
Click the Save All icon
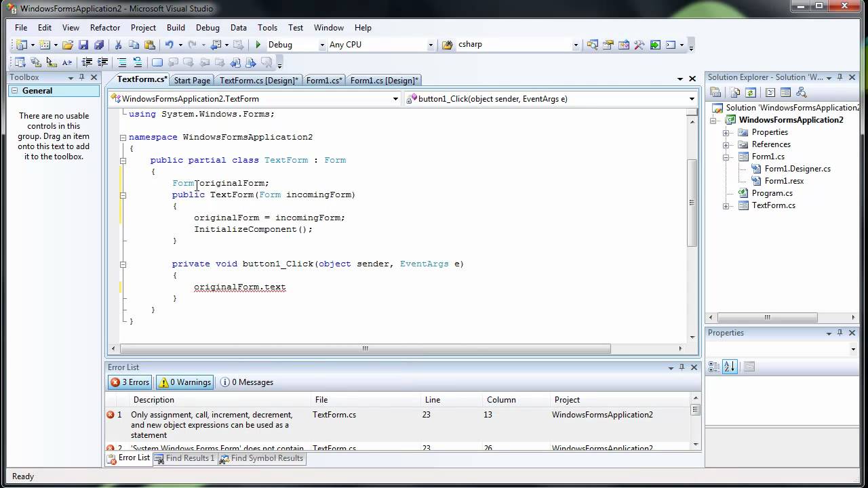point(99,45)
